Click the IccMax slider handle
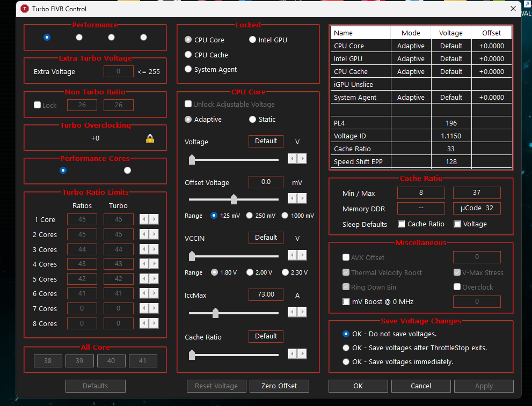Screen dimensions: 532x406 coord(215,313)
